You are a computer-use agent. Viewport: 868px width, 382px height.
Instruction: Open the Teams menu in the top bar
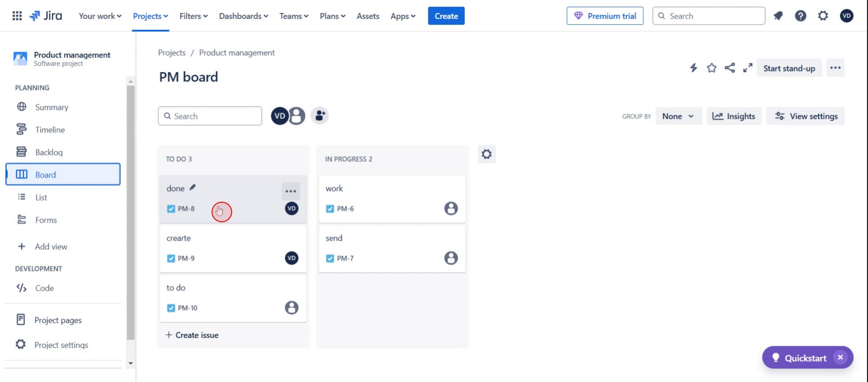click(293, 16)
